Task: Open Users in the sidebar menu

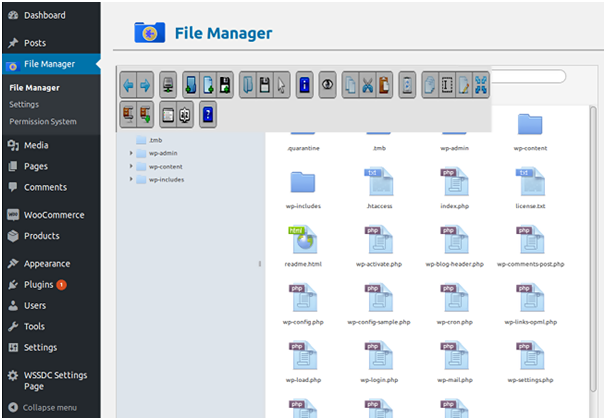Action: click(35, 306)
